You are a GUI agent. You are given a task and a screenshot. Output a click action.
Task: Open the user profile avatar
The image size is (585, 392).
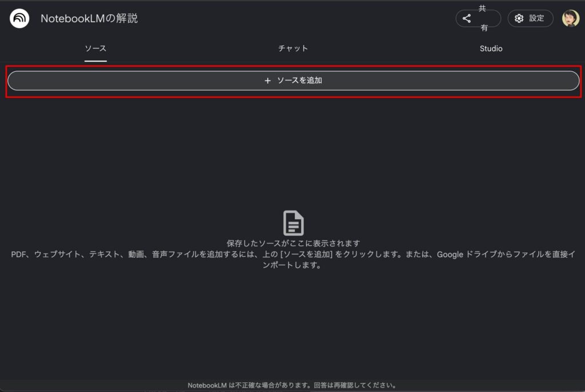(571, 18)
